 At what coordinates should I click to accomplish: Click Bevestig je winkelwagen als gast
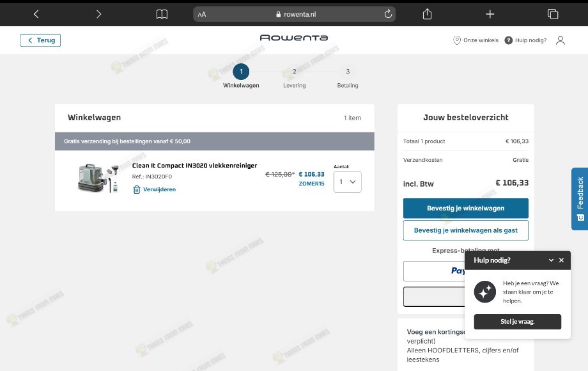tap(466, 230)
